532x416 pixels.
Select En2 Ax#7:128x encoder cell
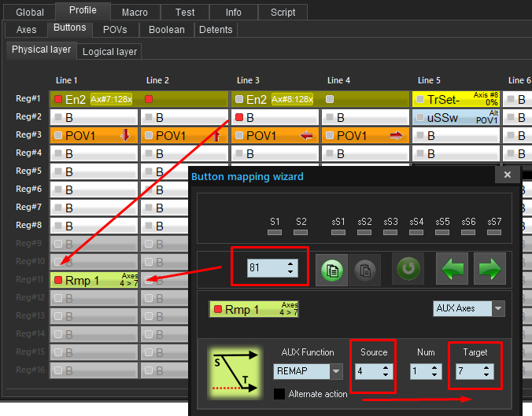[x=139, y=99]
